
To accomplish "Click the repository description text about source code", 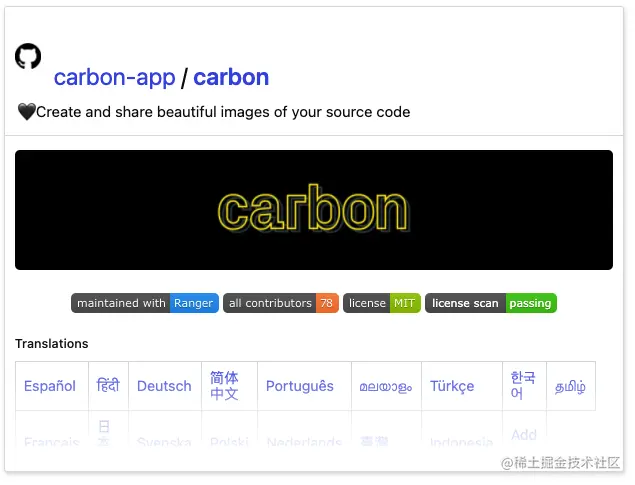I will 223,112.
